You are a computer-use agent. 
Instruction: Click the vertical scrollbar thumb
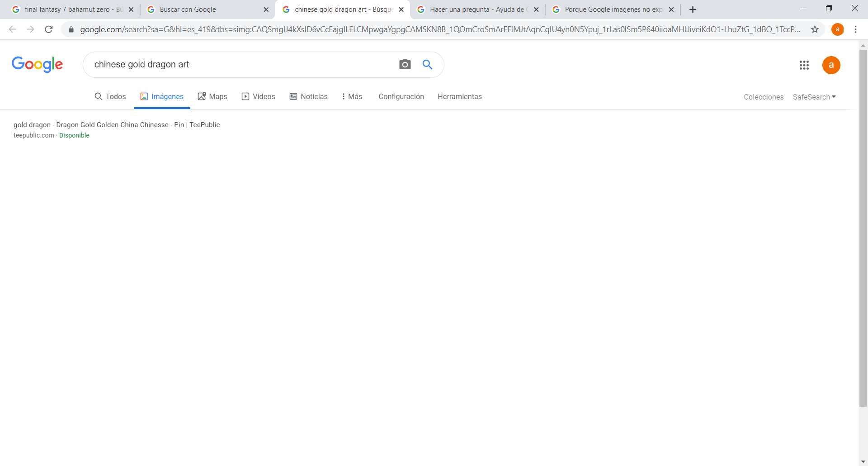coord(863,228)
